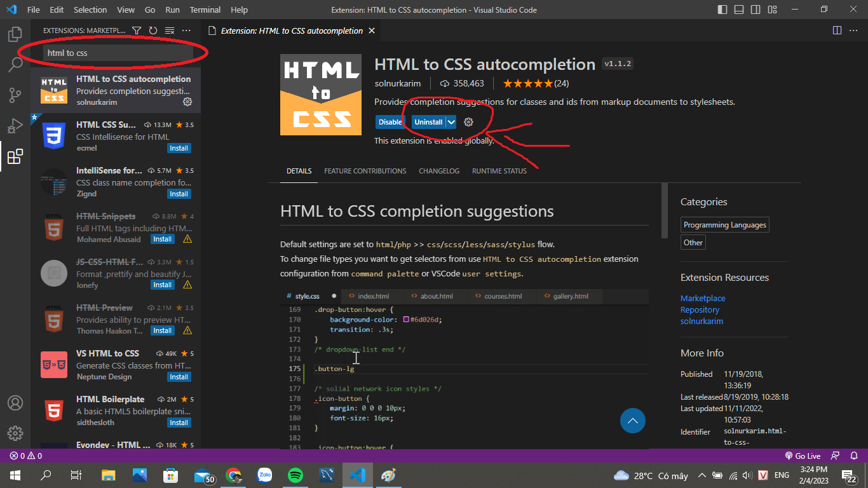Viewport: 868px width, 488px height.
Task: Open Windows Start menu
Action: coord(15,475)
